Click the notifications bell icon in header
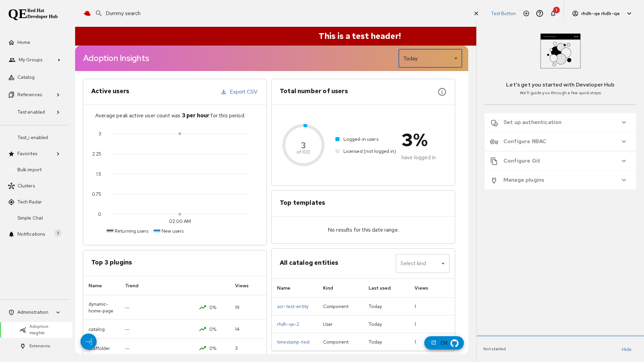The height and width of the screenshot is (362, 644). (x=553, y=13)
